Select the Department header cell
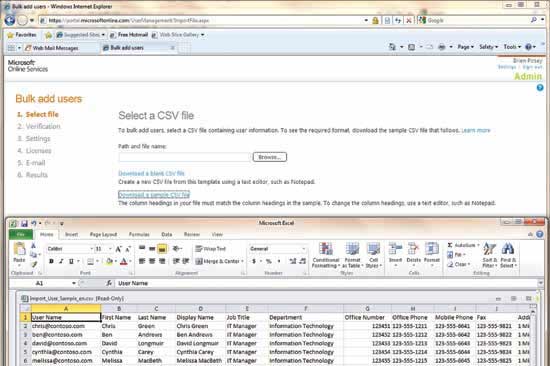Screen dimensions: 550x366 306,317
